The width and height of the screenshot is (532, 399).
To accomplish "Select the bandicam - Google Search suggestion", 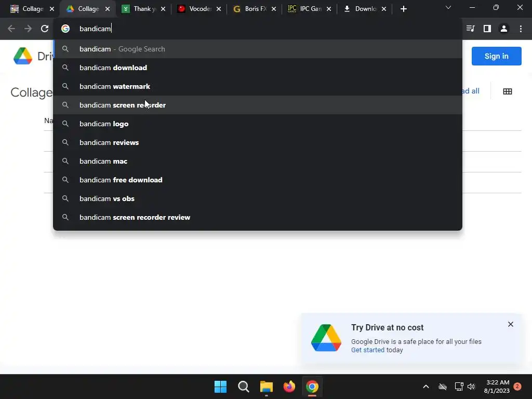I will pos(258,49).
